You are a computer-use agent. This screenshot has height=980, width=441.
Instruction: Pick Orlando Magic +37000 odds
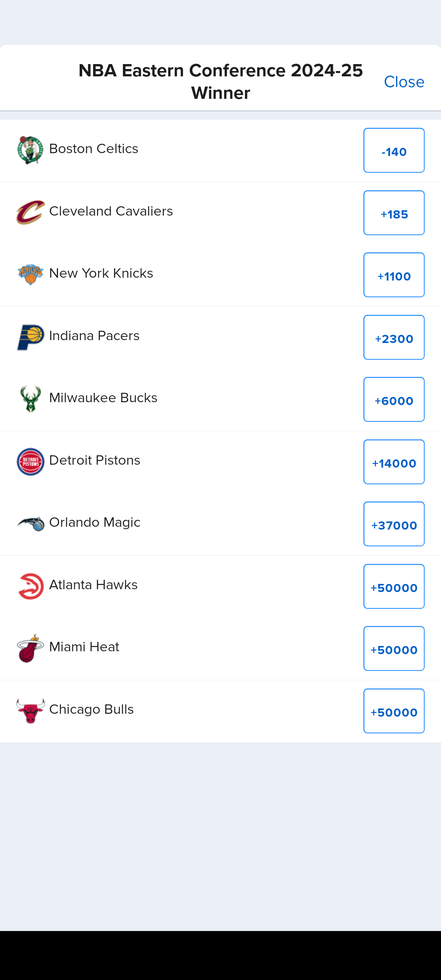tap(394, 524)
